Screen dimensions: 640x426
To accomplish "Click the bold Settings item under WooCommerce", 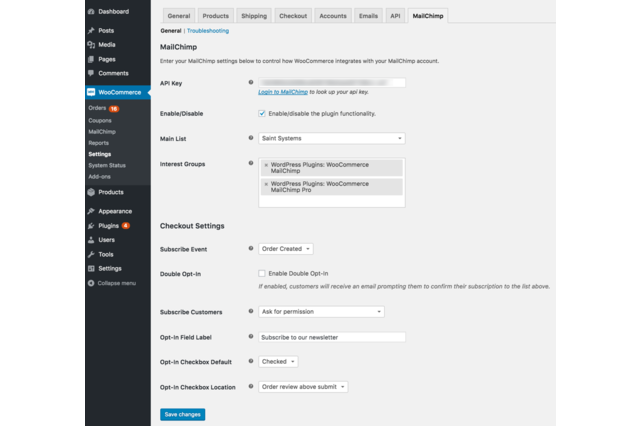I will tap(100, 154).
